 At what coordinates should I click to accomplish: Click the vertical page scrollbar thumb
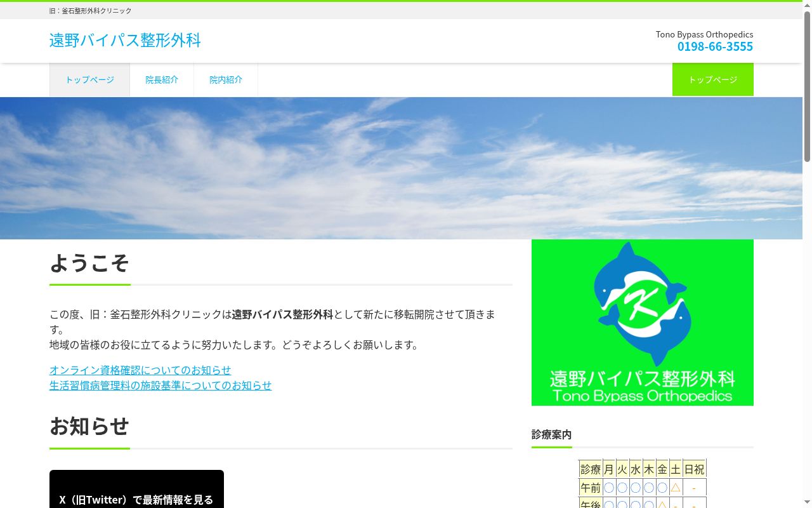point(807,86)
